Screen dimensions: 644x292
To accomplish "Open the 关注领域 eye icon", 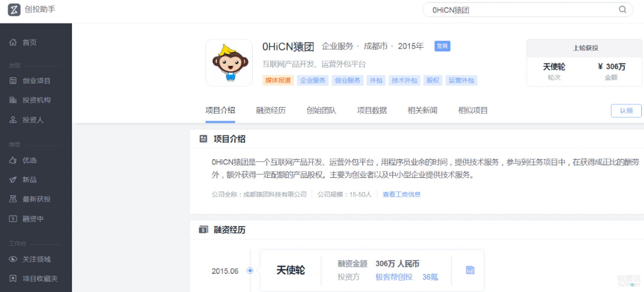I will click(13, 259).
